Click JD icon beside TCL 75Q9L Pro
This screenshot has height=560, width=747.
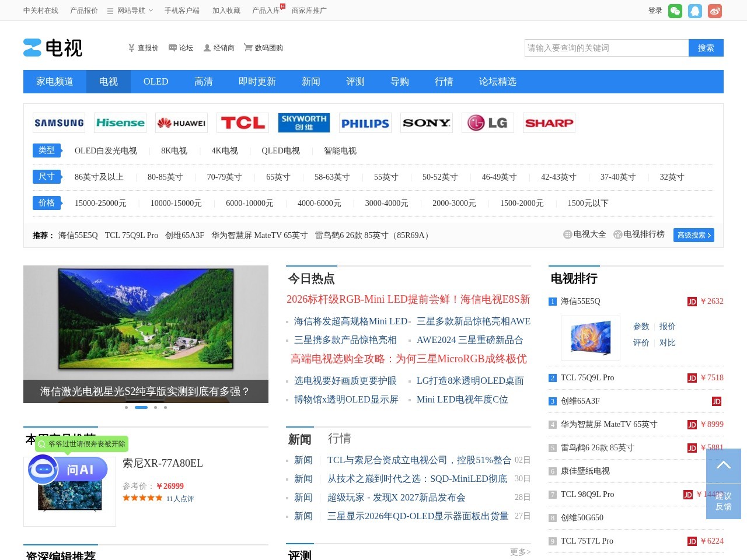[x=692, y=378]
